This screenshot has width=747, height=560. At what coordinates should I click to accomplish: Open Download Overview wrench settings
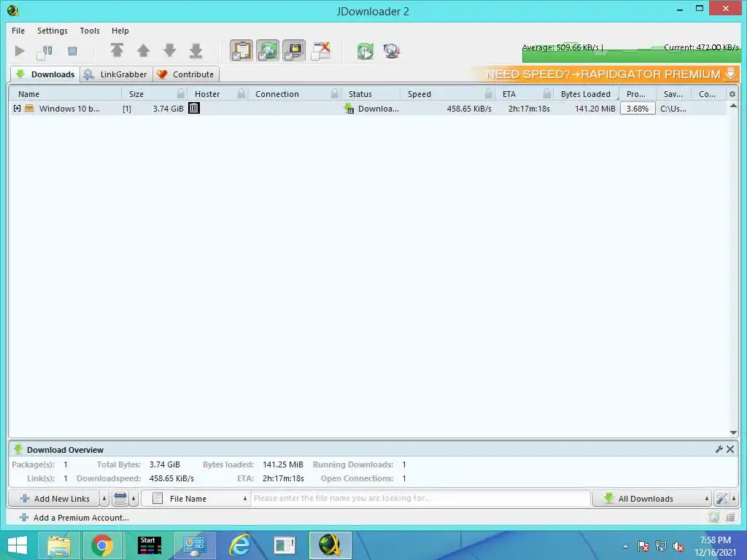tap(719, 449)
